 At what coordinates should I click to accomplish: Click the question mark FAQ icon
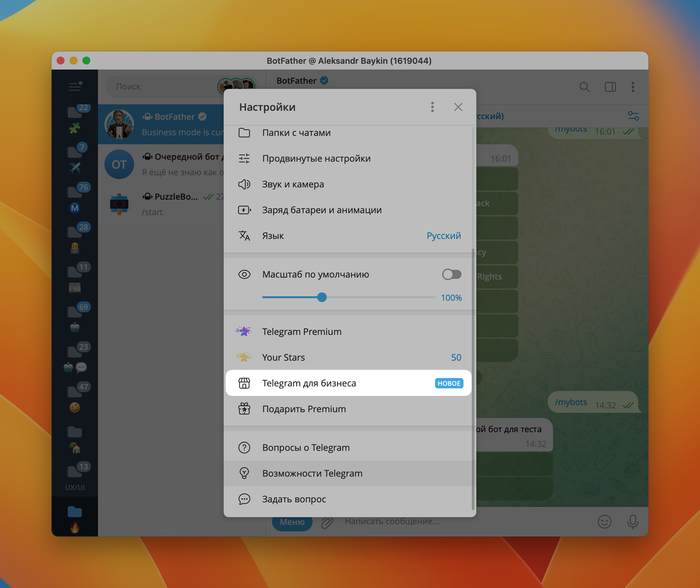(244, 448)
